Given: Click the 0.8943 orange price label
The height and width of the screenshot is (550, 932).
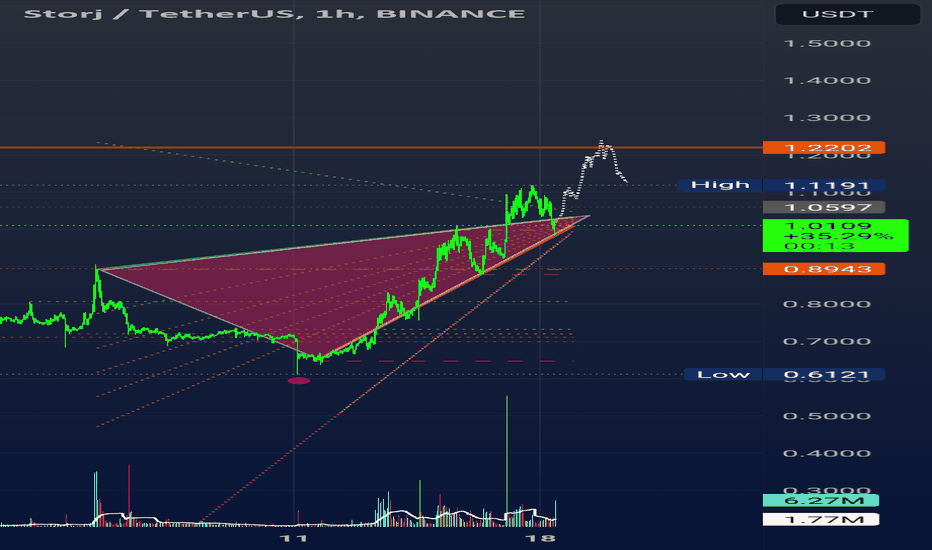Looking at the screenshot, I should 824,269.
